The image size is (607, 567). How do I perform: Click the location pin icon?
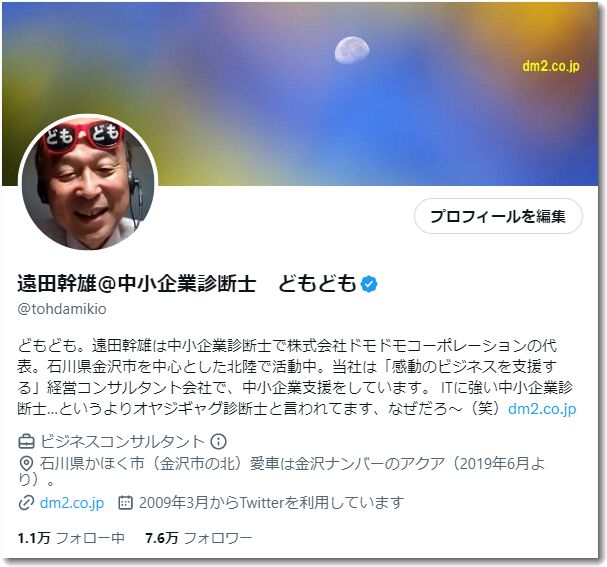click(x=26, y=463)
